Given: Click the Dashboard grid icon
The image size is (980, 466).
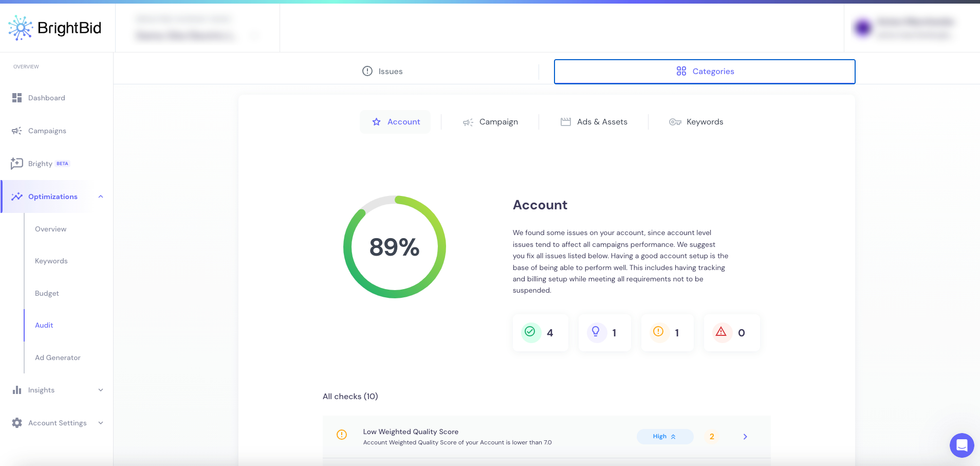Looking at the screenshot, I should click(x=17, y=98).
